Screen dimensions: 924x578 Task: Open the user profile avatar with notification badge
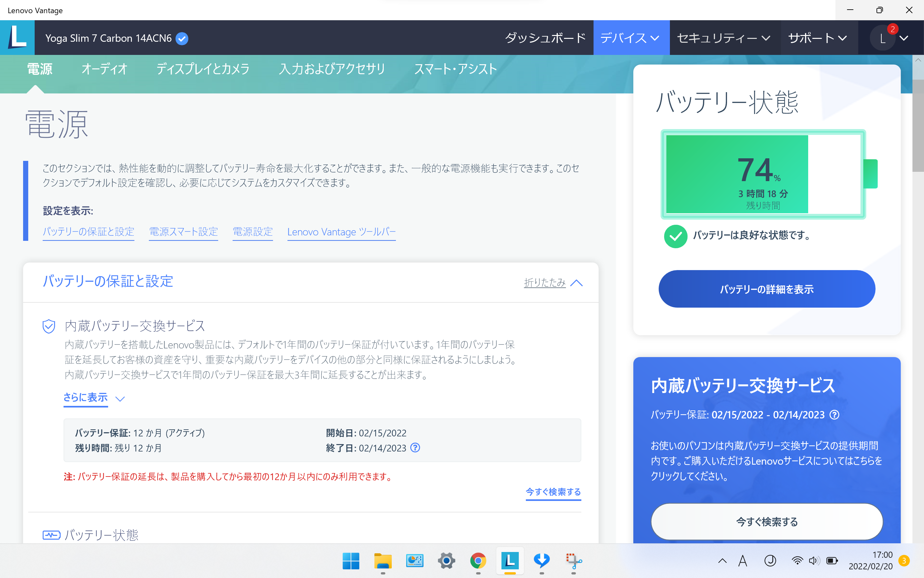[x=883, y=38]
